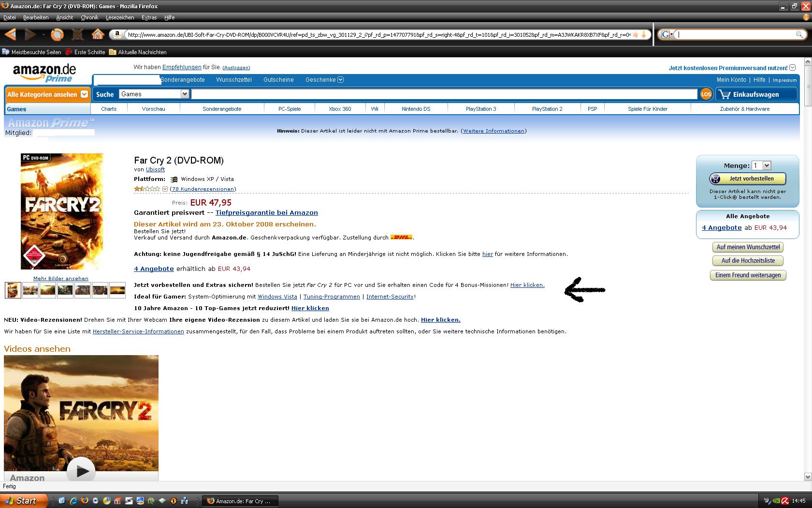Click the red antivirus icon in system tray

(x=786, y=501)
